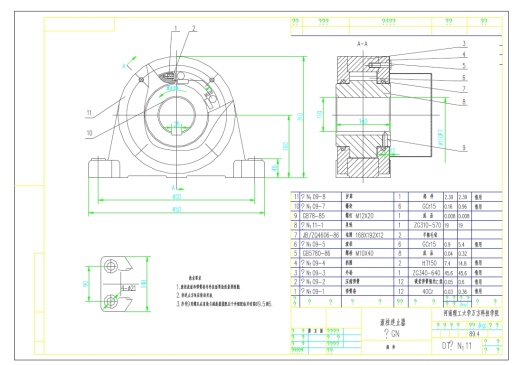Viewport: 520px width, 365px height.
Task: Click the "110" dimension on section A-A
Action: point(320,115)
